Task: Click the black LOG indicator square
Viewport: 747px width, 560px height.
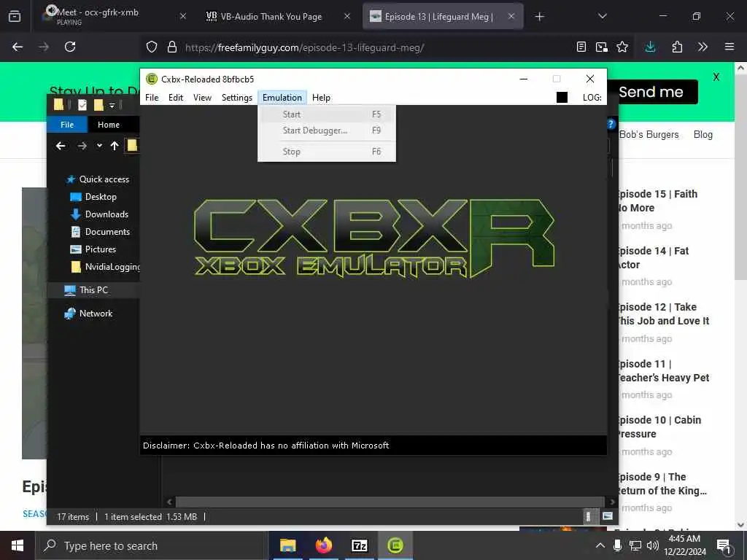Action: [x=562, y=98]
